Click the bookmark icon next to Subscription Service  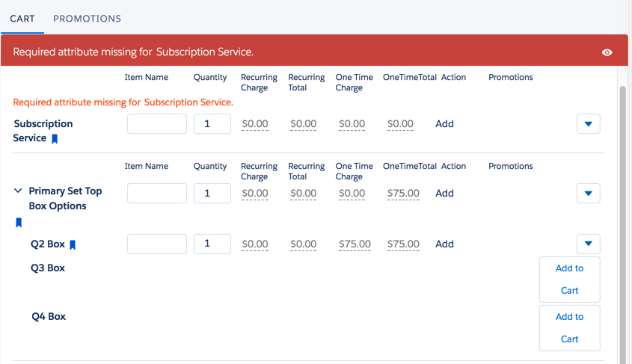click(x=55, y=139)
